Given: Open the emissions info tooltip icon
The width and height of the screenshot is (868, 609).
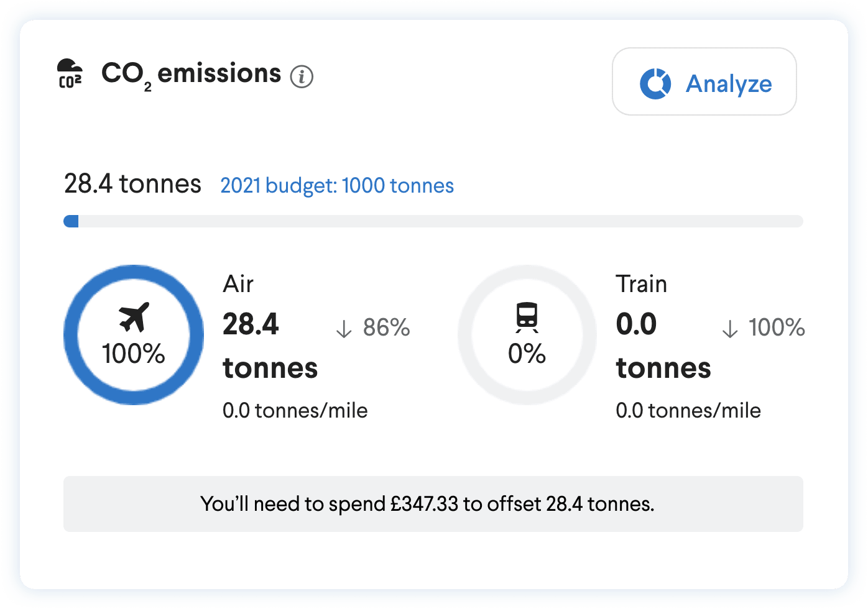Looking at the screenshot, I should point(302,76).
